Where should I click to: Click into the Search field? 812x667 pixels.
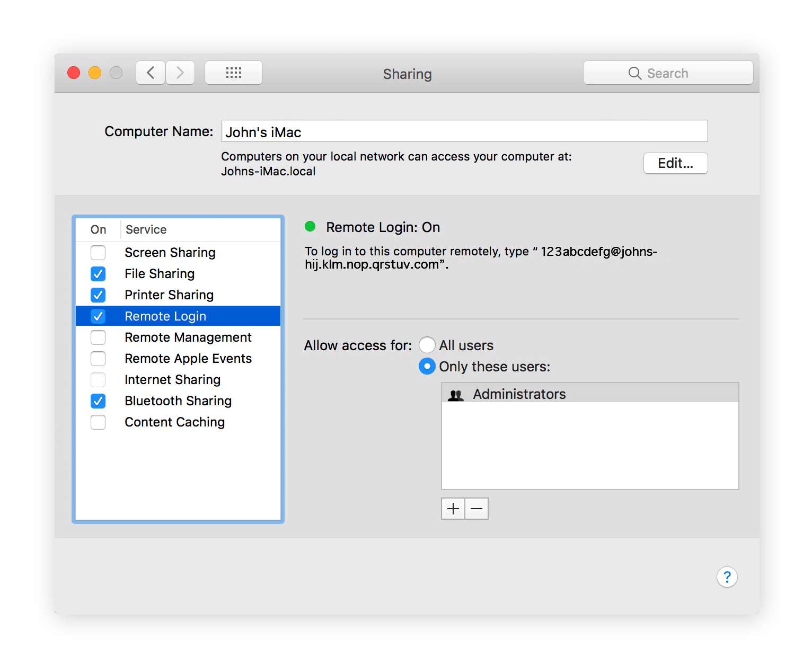pos(668,73)
